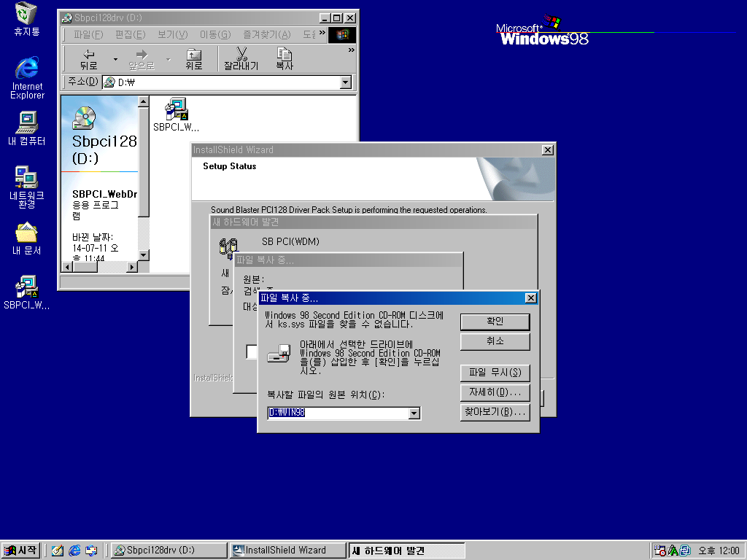Screen dimensions: 747x560
Task: Click address field showing D:\
Action: [222, 82]
